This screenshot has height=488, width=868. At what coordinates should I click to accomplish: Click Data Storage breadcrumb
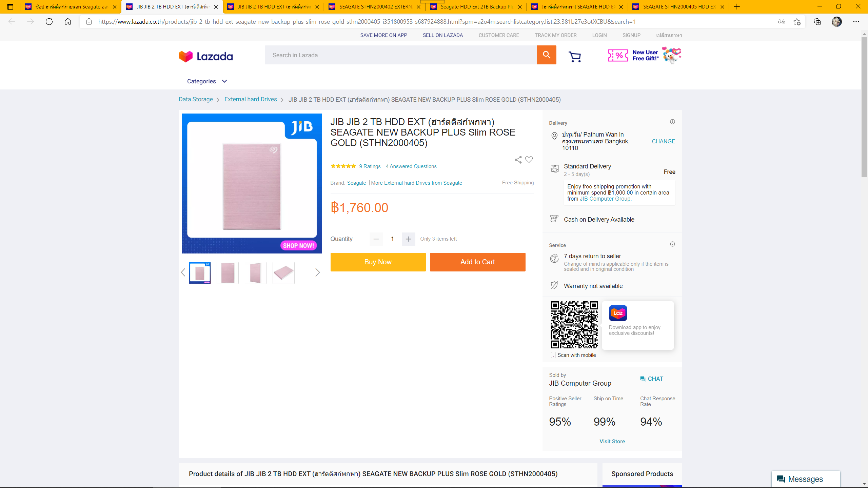(196, 99)
